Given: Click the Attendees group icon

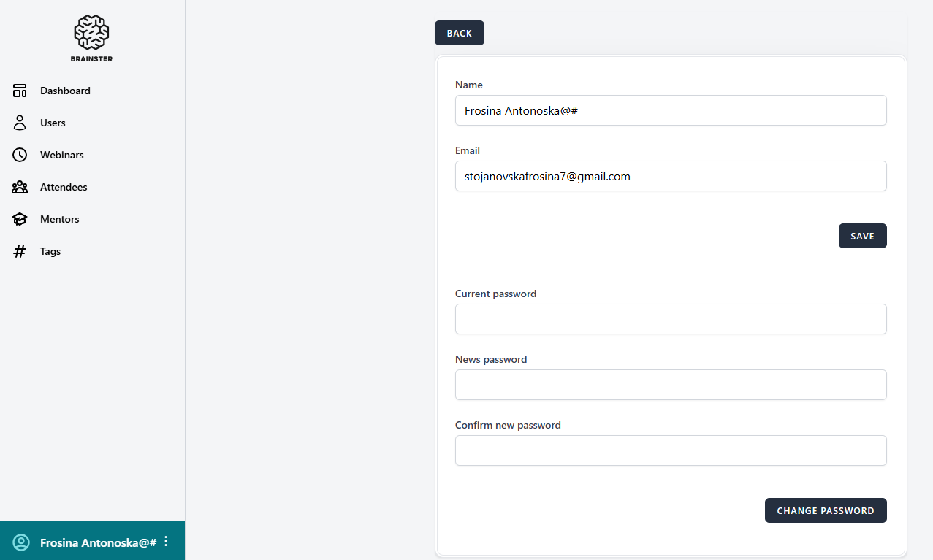Looking at the screenshot, I should click(x=20, y=187).
